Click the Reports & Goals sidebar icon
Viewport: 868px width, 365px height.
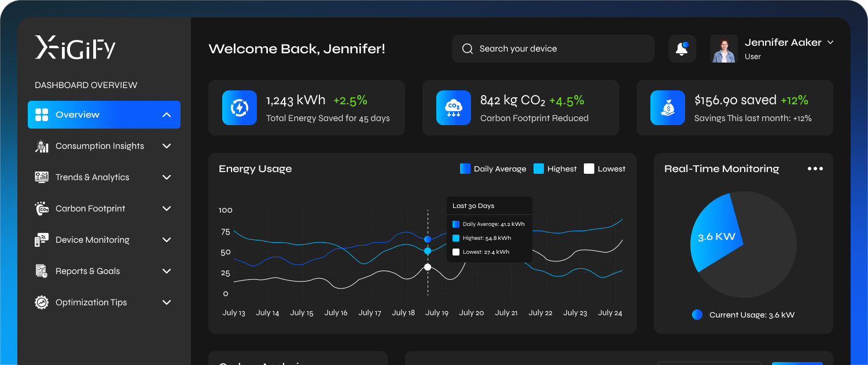coord(41,271)
